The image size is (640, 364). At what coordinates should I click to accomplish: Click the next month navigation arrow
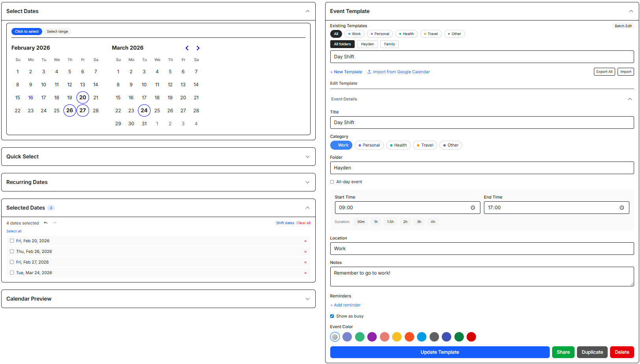pyautogui.click(x=198, y=48)
